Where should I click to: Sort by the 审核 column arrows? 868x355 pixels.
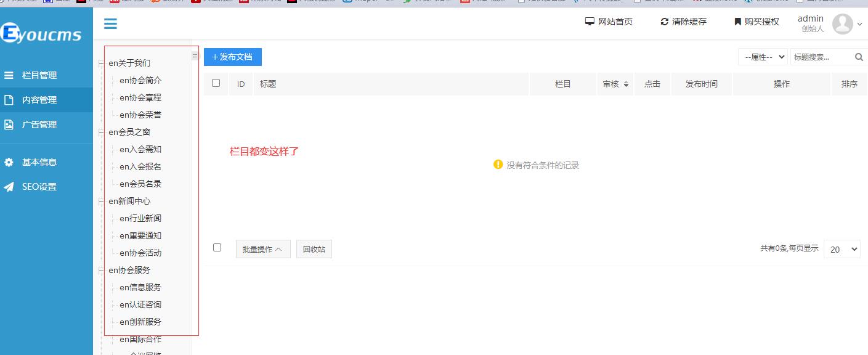click(x=627, y=84)
